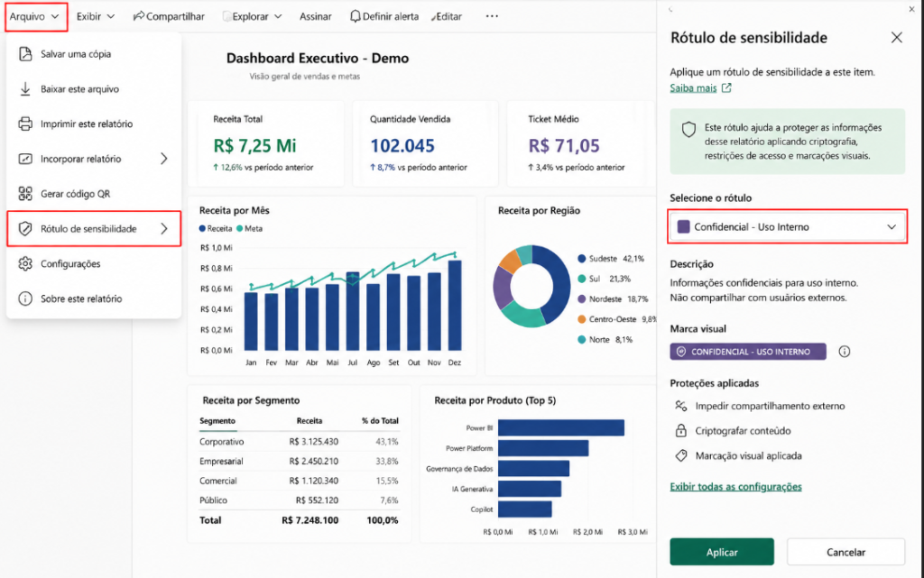Open the Arquivo menu
This screenshot has height=578, width=924.
pyautogui.click(x=34, y=16)
